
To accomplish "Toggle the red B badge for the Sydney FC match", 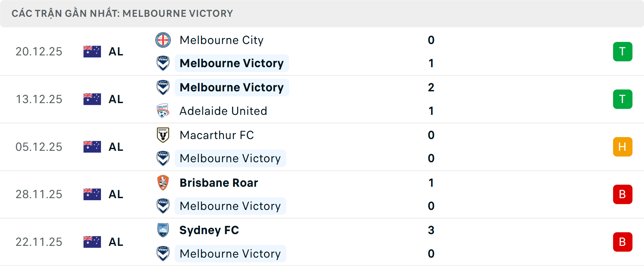I will [x=623, y=242].
